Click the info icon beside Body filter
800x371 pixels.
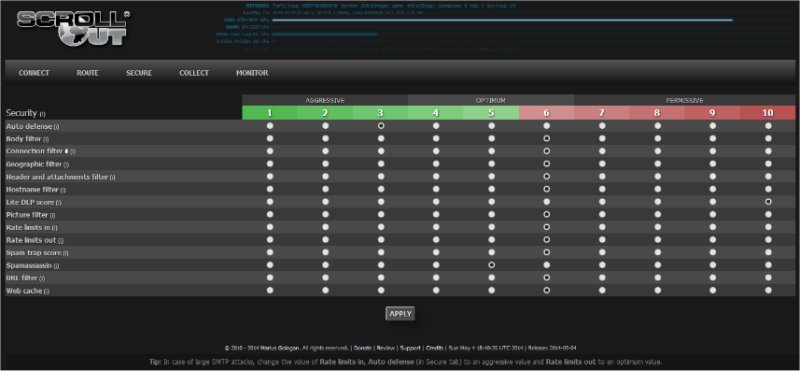click(46, 139)
